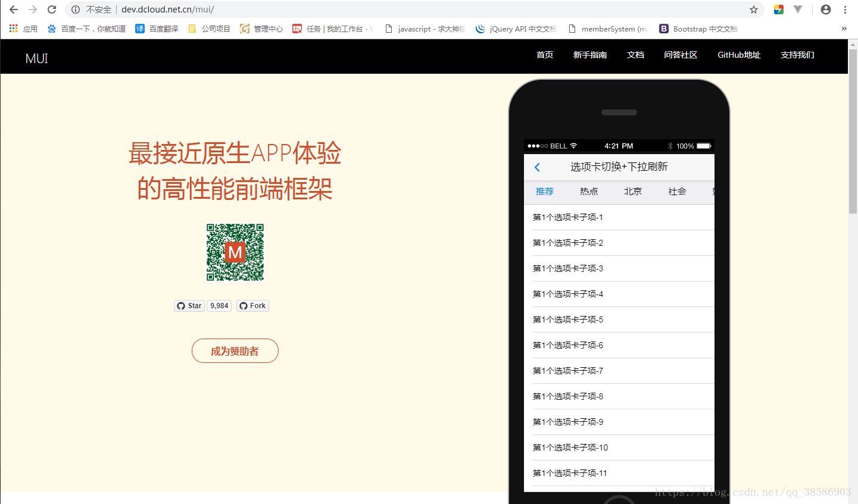Click the grey V extension icon
This screenshot has height=504, width=858.
click(798, 10)
